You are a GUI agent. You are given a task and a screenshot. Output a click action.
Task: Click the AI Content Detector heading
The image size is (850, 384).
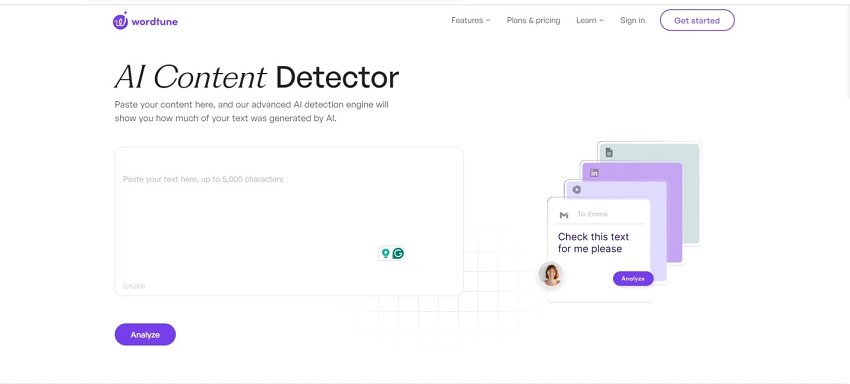click(257, 77)
